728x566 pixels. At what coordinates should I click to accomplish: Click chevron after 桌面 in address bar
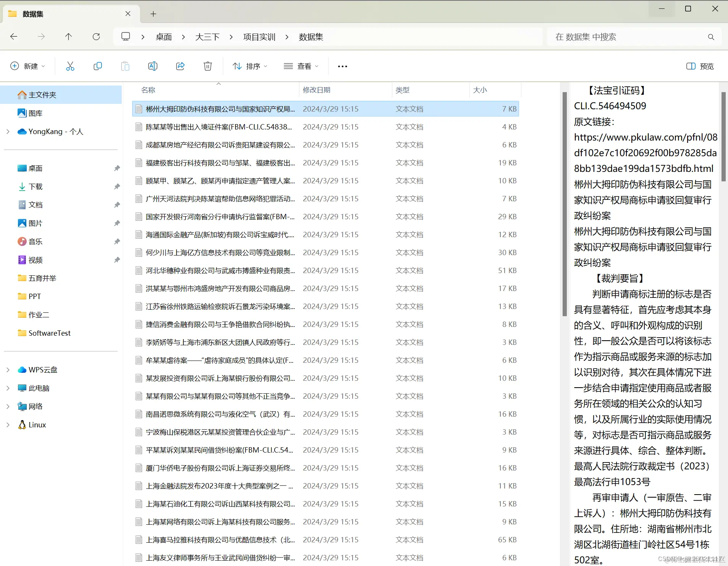[x=183, y=37]
